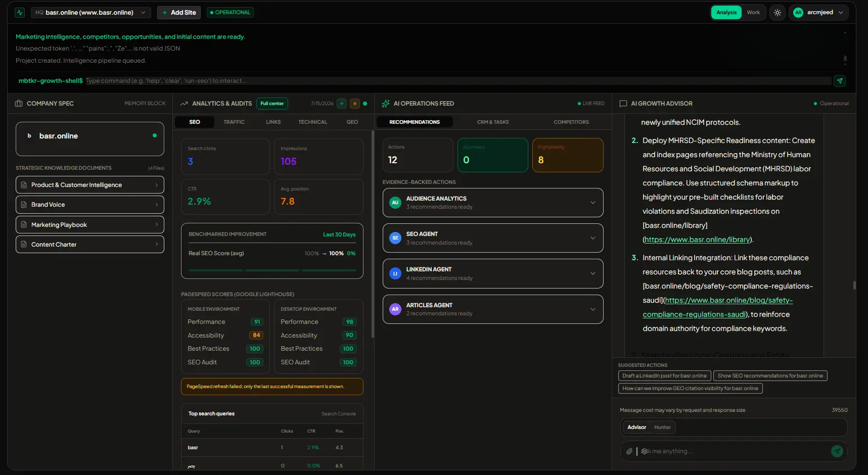Image resolution: width=868 pixels, height=475 pixels.
Task: Open Product & Customer Intelligence chevron arrow
Action: (x=157, y=185)
